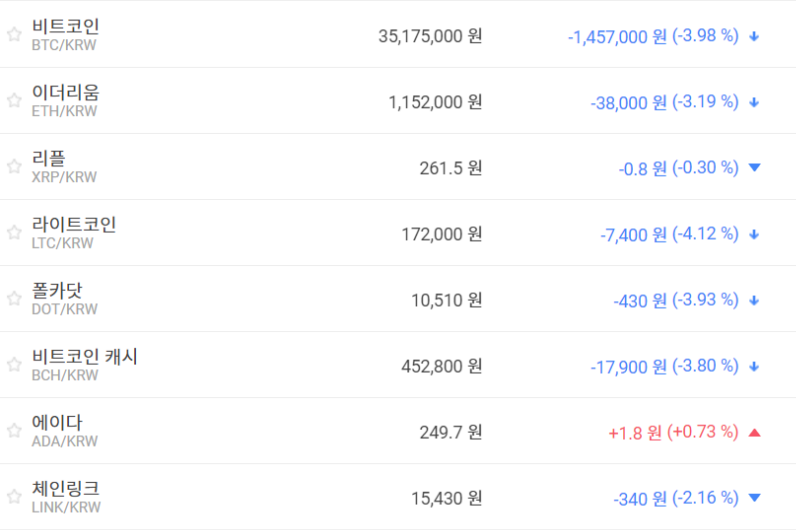The height and width of the screenshot is (530, 796).
Task: Favorite 비트코인 캐시 using its star
Action: pos(14,365)
